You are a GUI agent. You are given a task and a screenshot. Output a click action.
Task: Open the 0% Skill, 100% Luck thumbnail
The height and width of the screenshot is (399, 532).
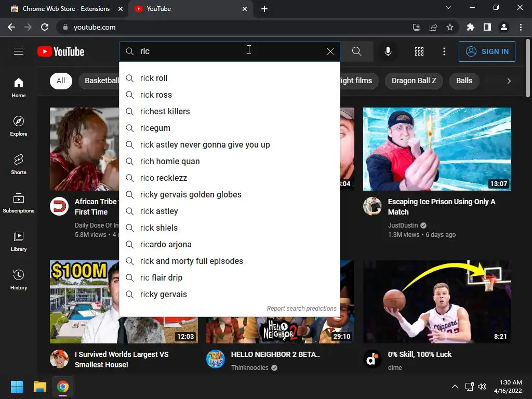(437, 302)
